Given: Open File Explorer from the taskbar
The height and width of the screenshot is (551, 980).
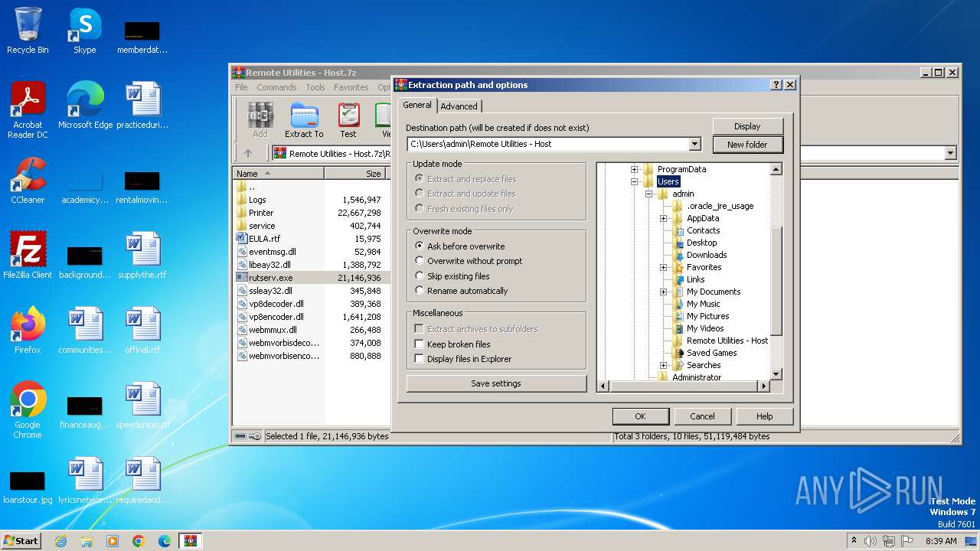Looking at the screenshot, I should point(87,541).
